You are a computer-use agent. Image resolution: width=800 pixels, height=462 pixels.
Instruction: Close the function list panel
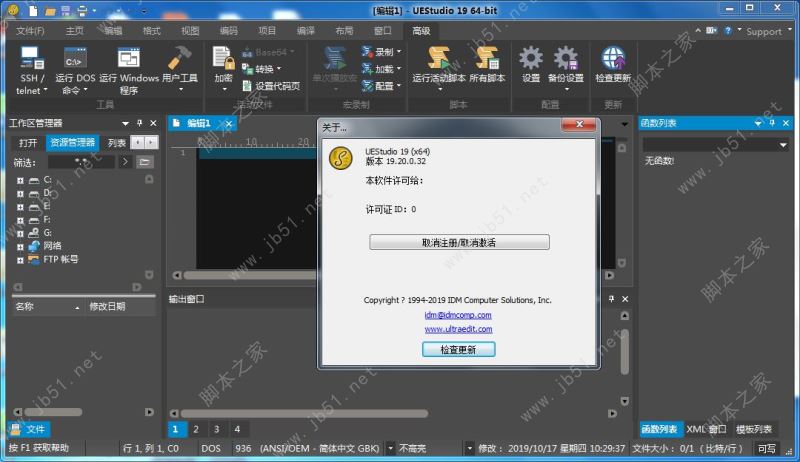tap(786, 123)
